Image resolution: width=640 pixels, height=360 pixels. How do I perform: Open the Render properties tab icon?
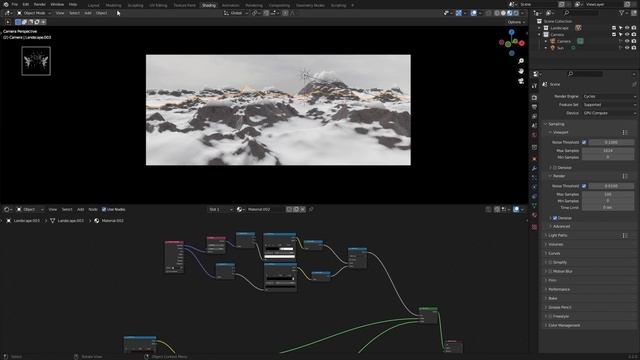(534, 98)
